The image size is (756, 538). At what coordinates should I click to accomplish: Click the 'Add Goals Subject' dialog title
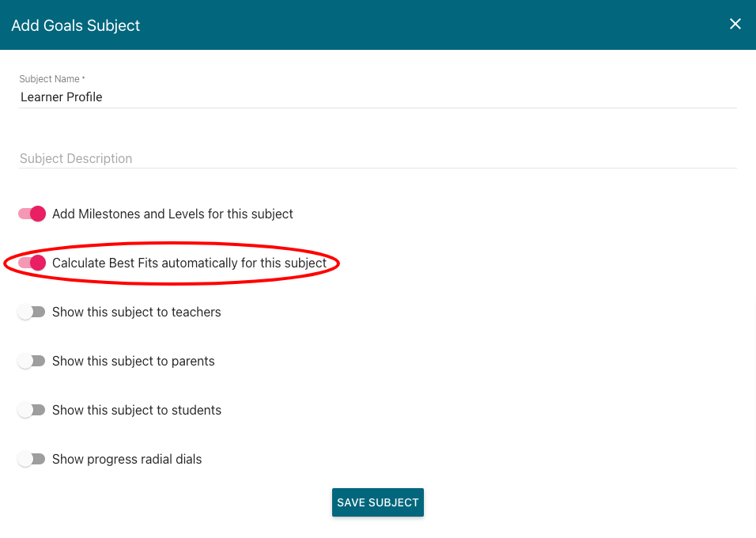click(75, 25)
